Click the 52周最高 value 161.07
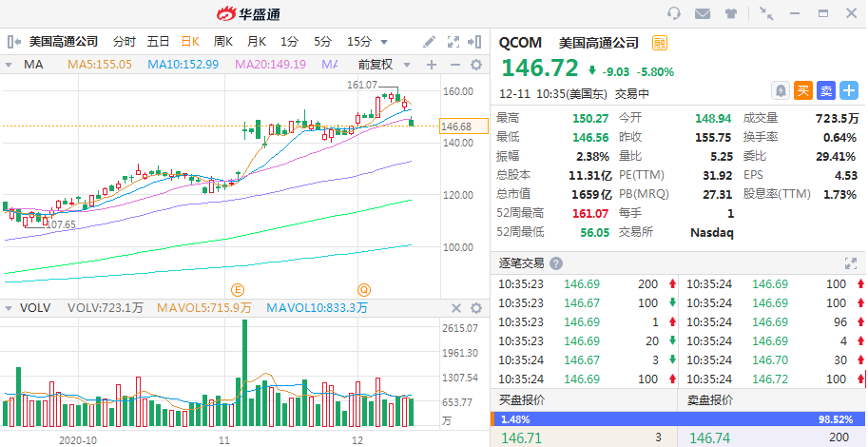 point(590,213)
